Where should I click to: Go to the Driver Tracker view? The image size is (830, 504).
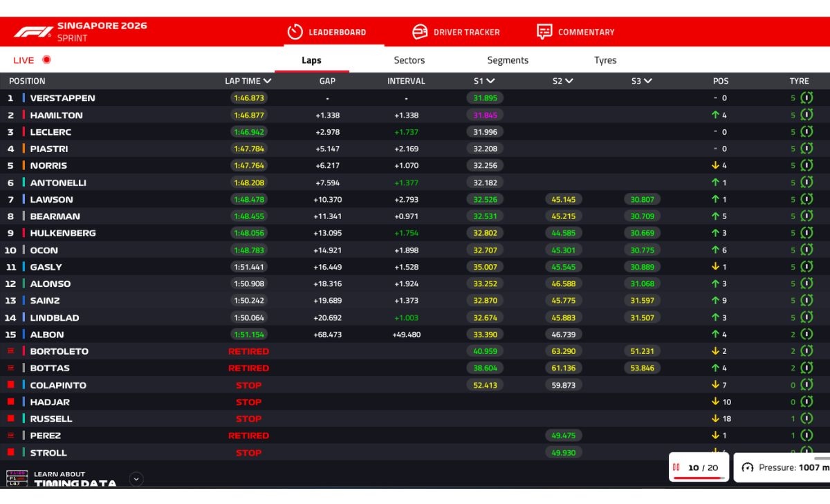[x=456, y=32]
